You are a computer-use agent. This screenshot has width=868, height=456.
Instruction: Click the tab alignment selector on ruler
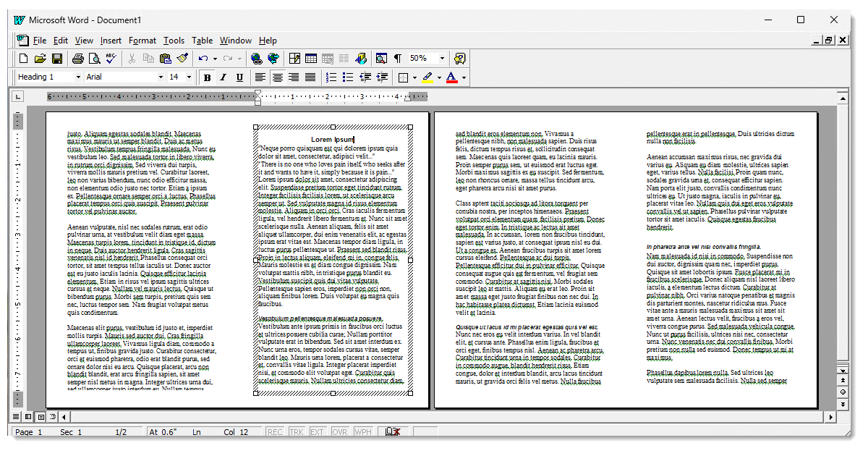(18, 96)
